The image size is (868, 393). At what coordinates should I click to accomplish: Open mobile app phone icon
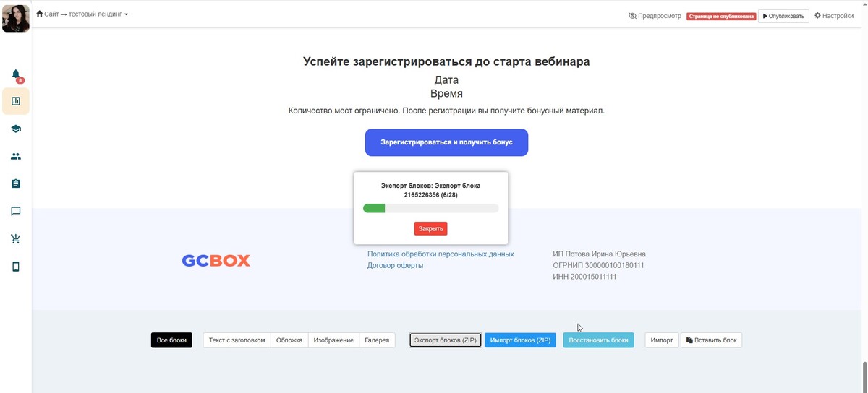tap(16, 266)
